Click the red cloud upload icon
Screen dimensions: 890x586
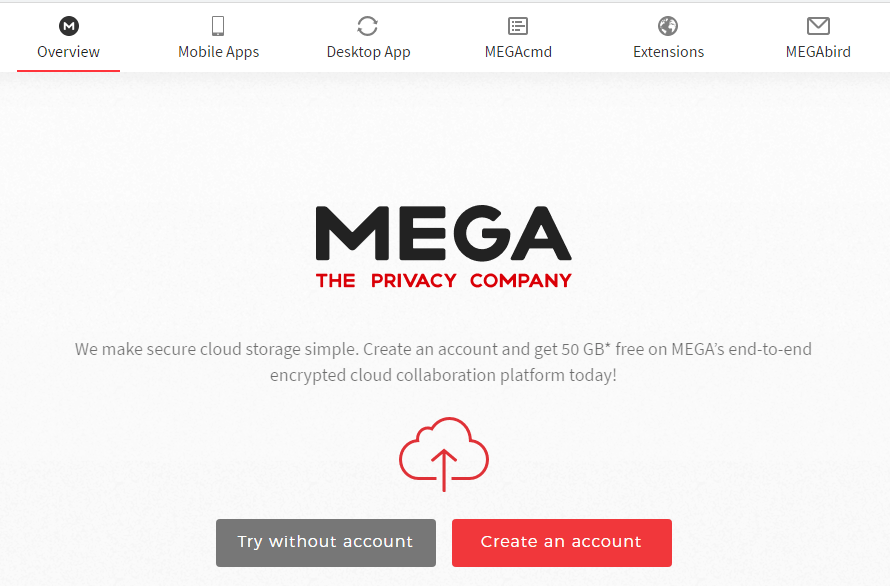444,454
